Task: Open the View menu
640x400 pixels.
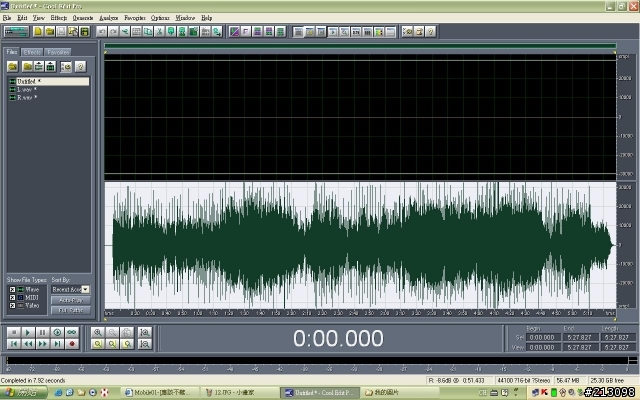Action: click(x=39, y=18)
